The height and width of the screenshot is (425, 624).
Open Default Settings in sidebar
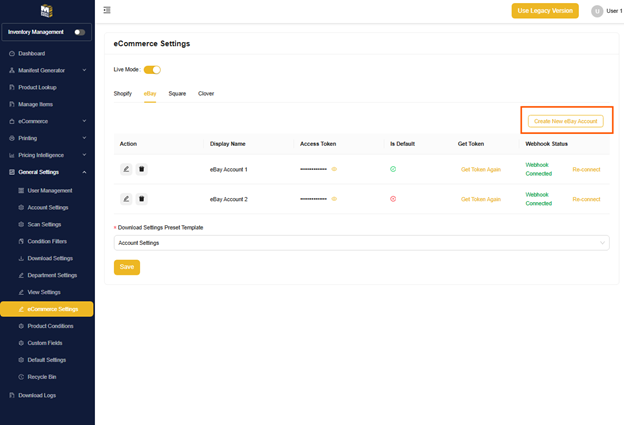(x=47, y=360)
